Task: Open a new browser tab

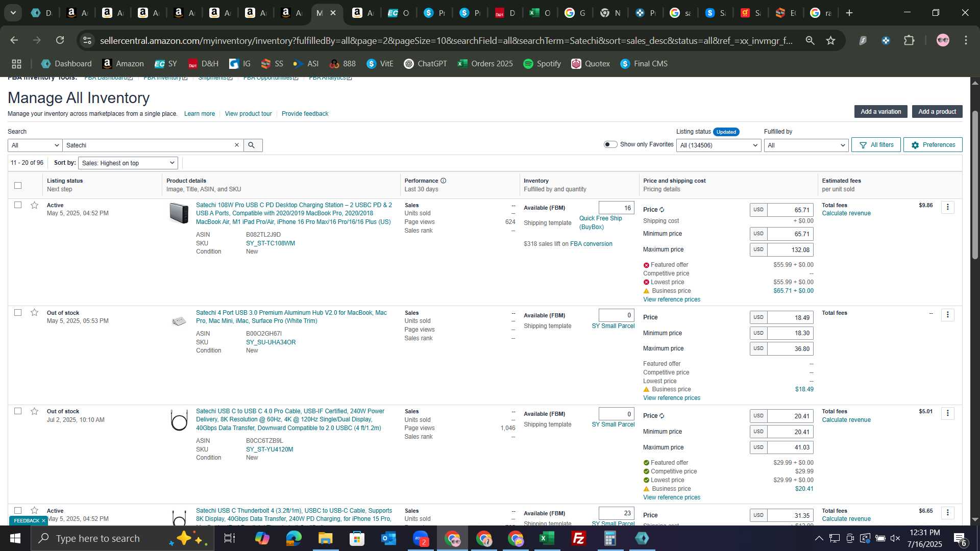Action: pyautogui.click(x=849, y=13)
